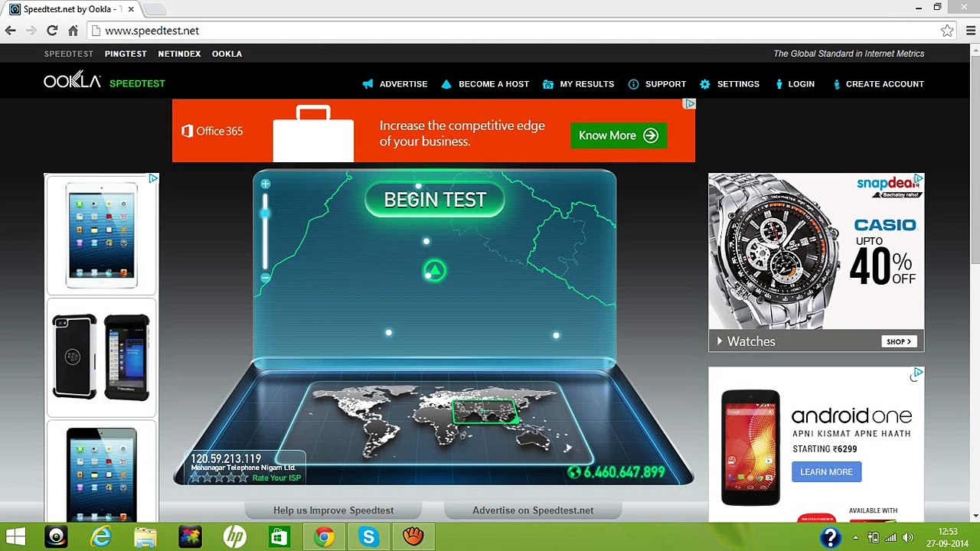Click Know More on Office 365 ad
Image resolution: width=980 pixels, height=551 pixels.
[619, 135]
